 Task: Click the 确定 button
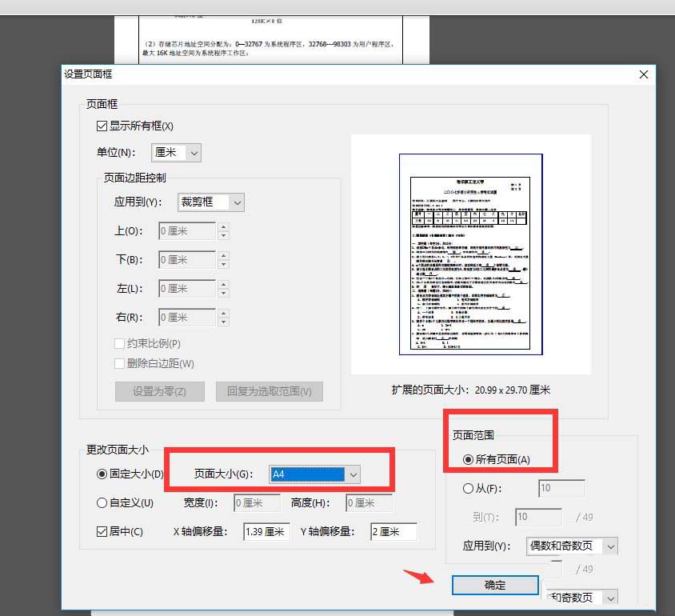[x=495, y=585]
